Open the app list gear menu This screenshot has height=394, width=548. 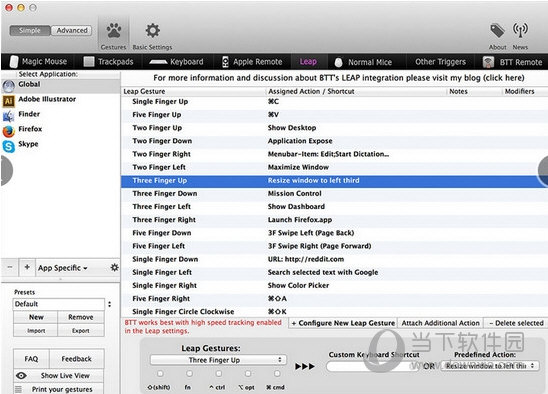coord(114,268)
